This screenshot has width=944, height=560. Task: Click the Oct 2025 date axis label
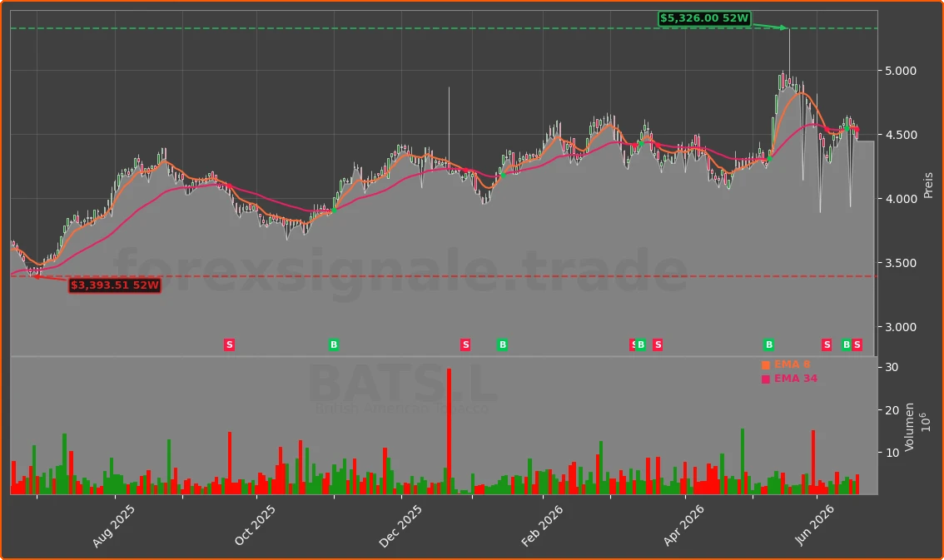click(x=255, y=525)
